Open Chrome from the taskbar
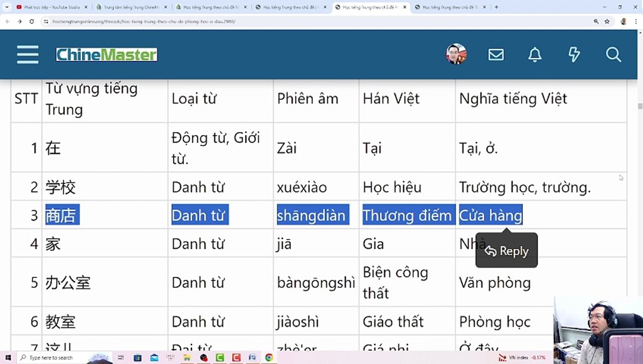Viewport: 643px width, 364px height. pos(269,357)
